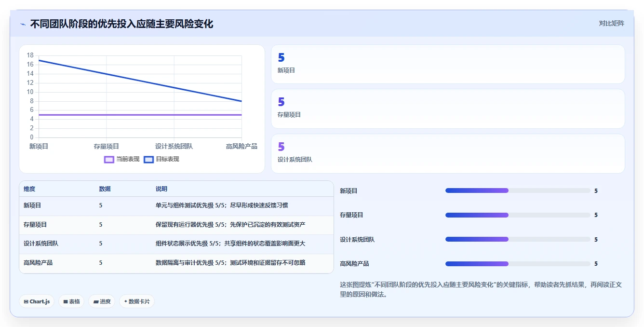The width and height of the screenshot is (644, 327).
Task: Click the 说明 table column header
Action: point(161,189)
